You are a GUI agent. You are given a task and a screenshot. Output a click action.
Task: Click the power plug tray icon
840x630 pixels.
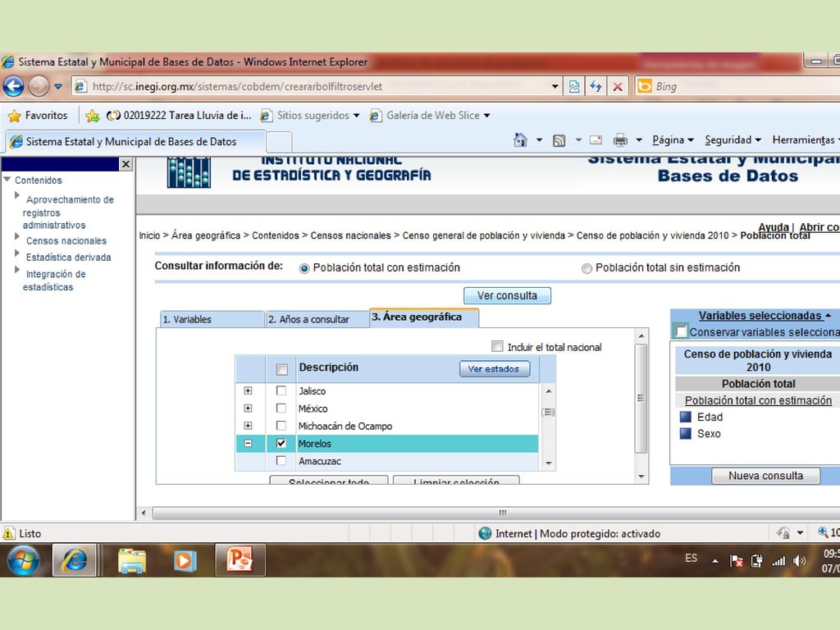757,561
